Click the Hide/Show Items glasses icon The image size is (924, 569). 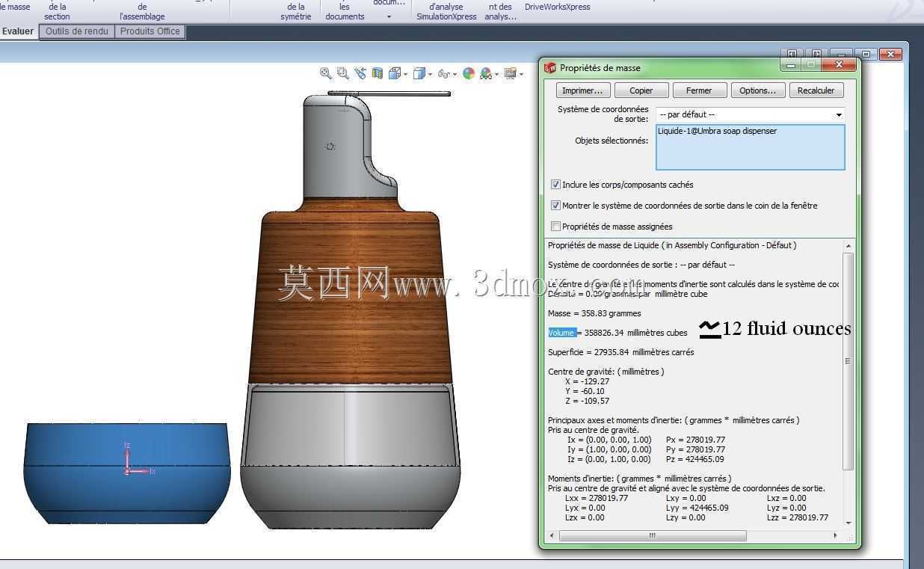point(444,73)
